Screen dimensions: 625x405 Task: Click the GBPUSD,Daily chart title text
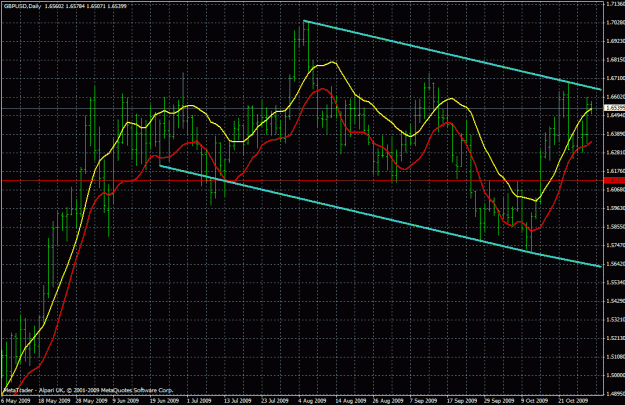tap(22, 6)
